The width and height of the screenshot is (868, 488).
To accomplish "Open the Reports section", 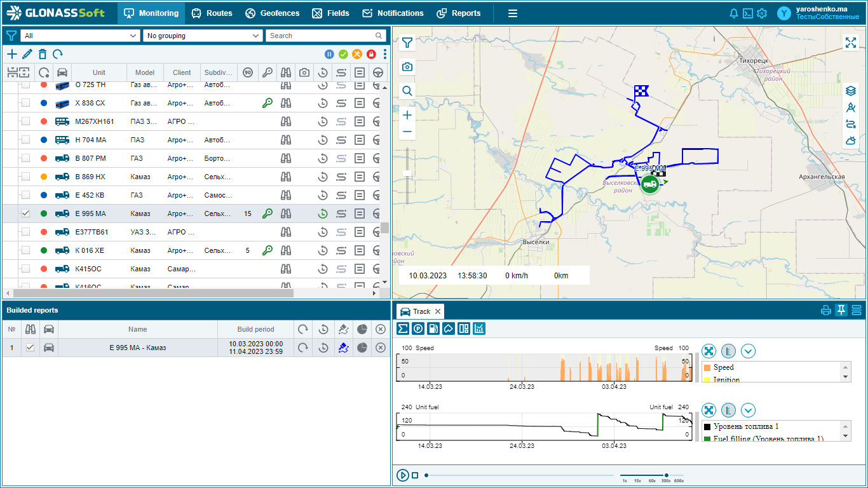I will click(459, 13).
